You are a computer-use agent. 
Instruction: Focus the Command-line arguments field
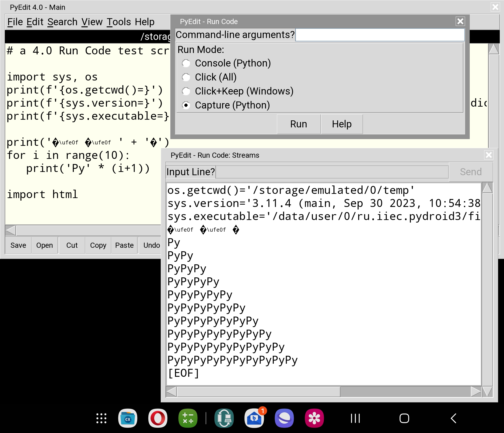(380, 35)
